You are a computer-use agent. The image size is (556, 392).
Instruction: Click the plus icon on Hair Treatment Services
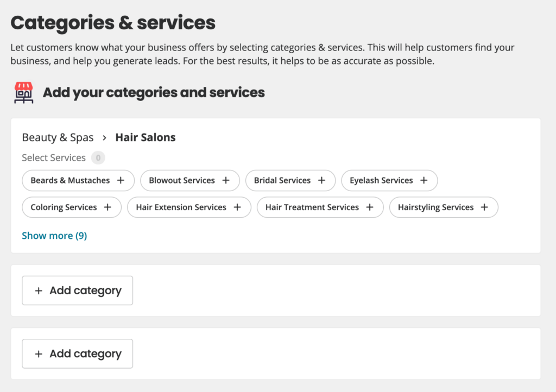tap(369, 207)
